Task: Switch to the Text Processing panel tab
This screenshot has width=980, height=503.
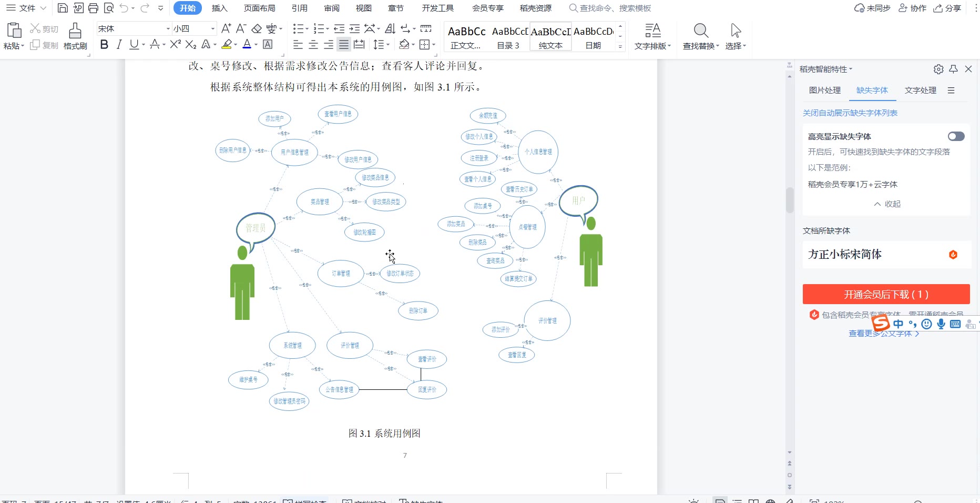Action: [x=921, y=90]
